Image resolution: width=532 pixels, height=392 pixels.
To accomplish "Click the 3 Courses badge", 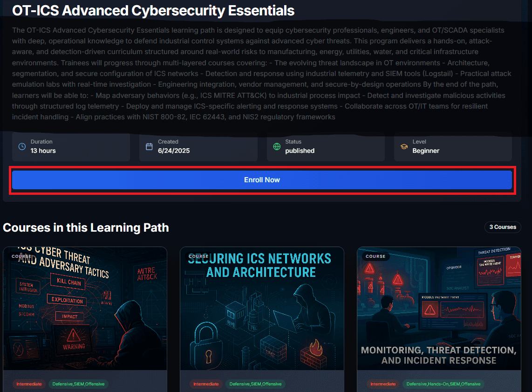I will coord(503,227).
